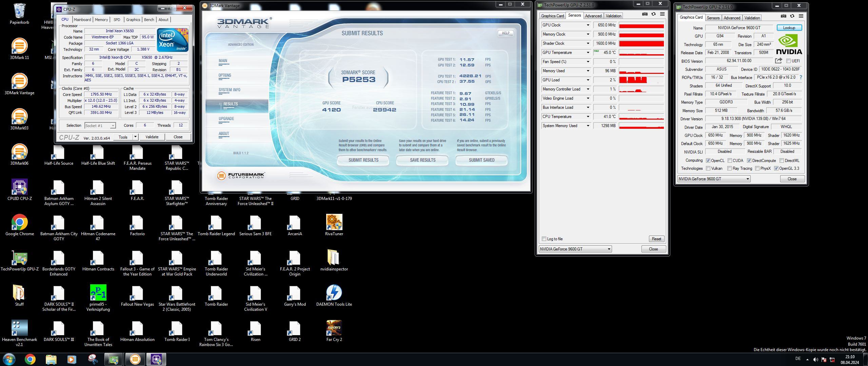Open the RivaTuner desktop shortcut
Viewport: 868px width, 366px height.
334,225
